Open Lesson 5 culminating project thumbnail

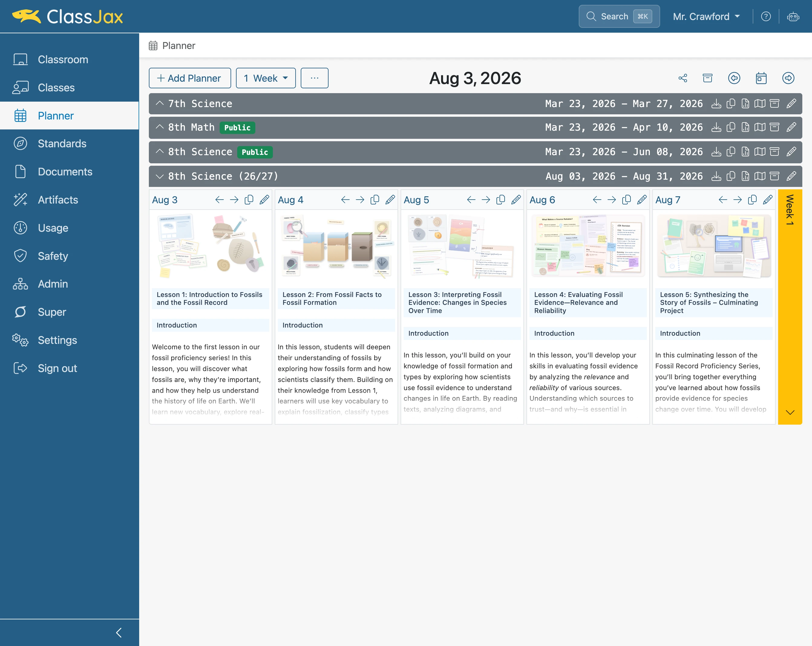[x=714, y=246]
